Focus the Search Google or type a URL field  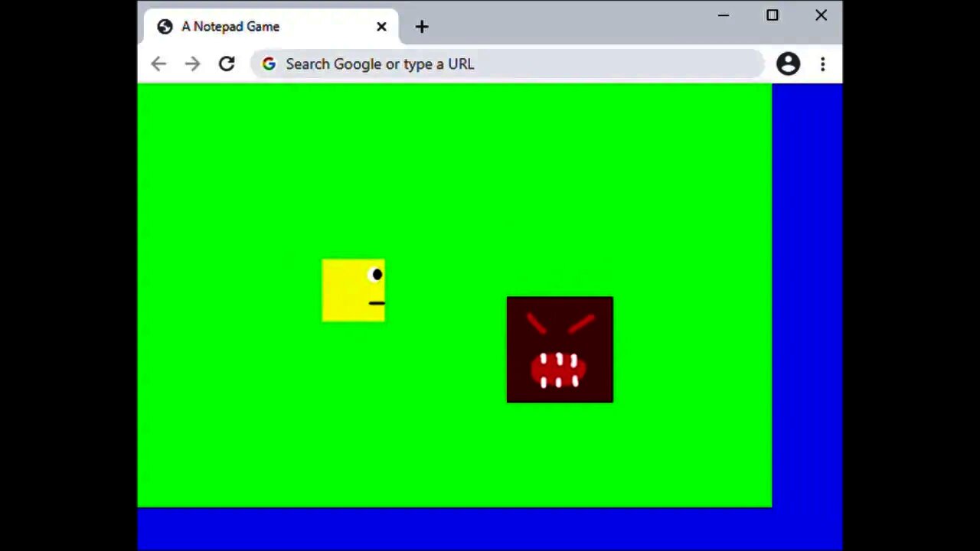(x=508, y=64)
